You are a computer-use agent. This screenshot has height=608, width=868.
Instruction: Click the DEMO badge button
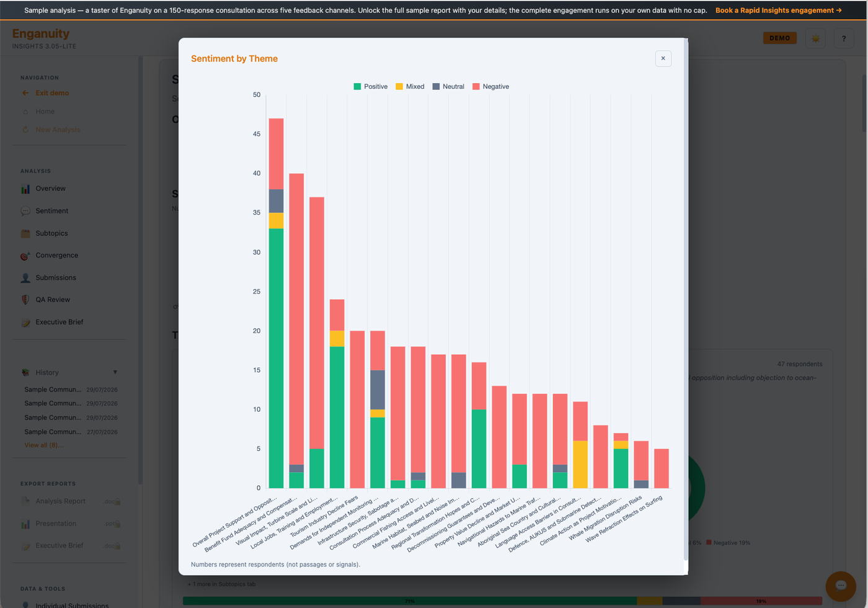[779, 38]
